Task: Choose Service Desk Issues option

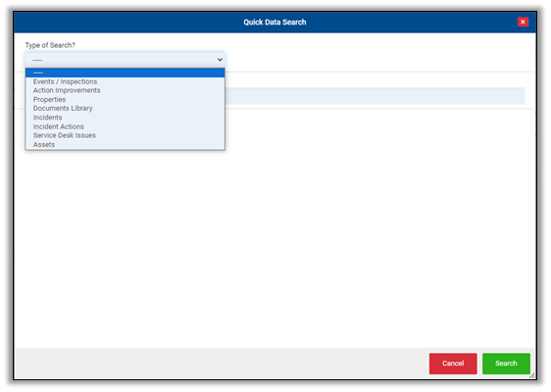Action: 125,135
